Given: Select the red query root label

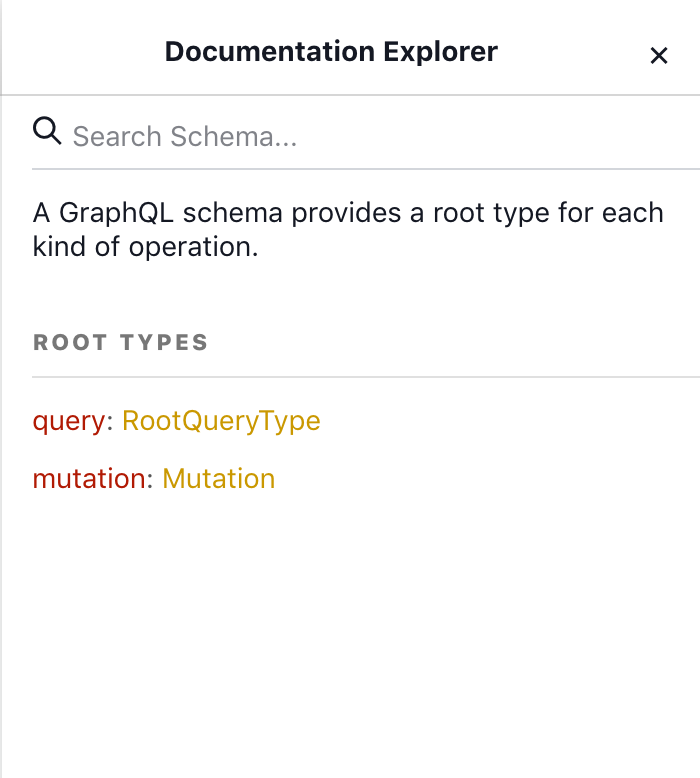Looking at the screenshot, I should point(69,422).
